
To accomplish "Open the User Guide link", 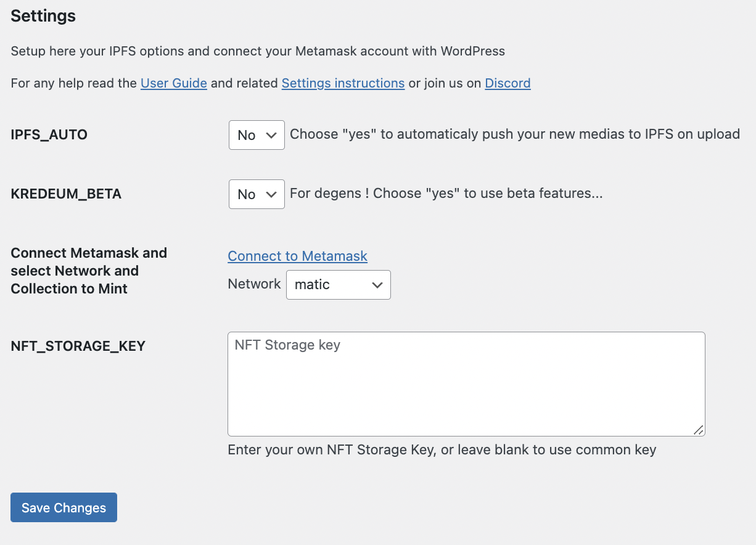I will [174, 83].
